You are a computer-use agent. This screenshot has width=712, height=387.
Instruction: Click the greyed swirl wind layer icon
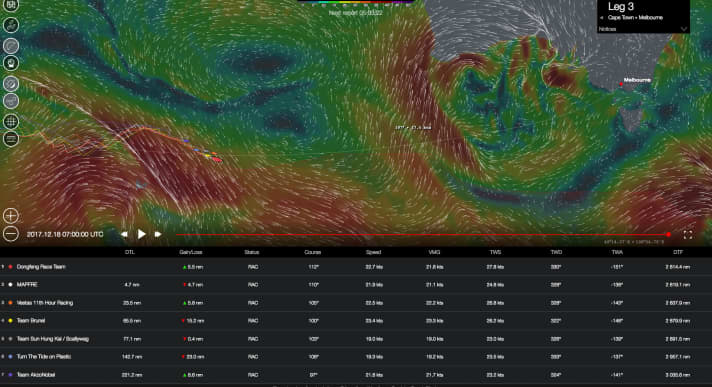click(11, 45)
